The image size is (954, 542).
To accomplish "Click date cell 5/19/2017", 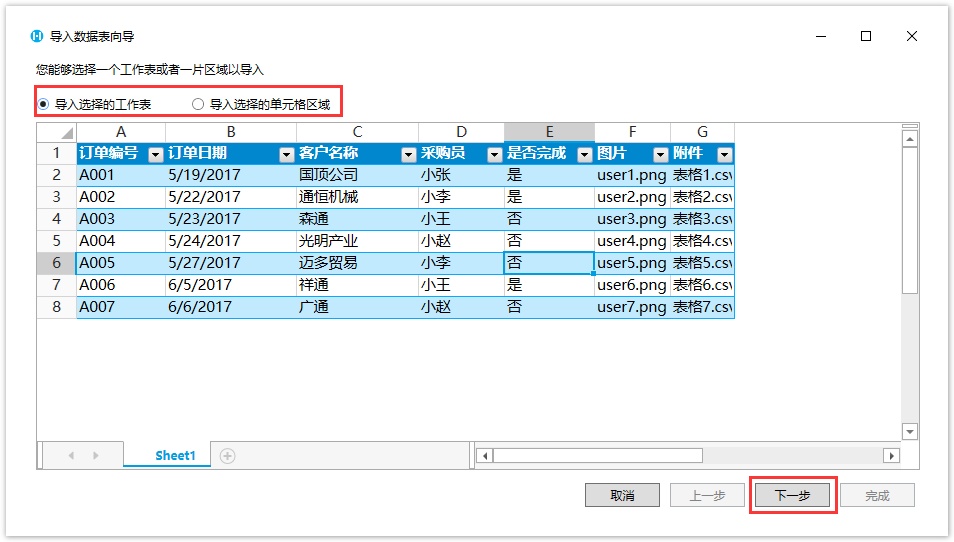I will click(x=231, y=175).
